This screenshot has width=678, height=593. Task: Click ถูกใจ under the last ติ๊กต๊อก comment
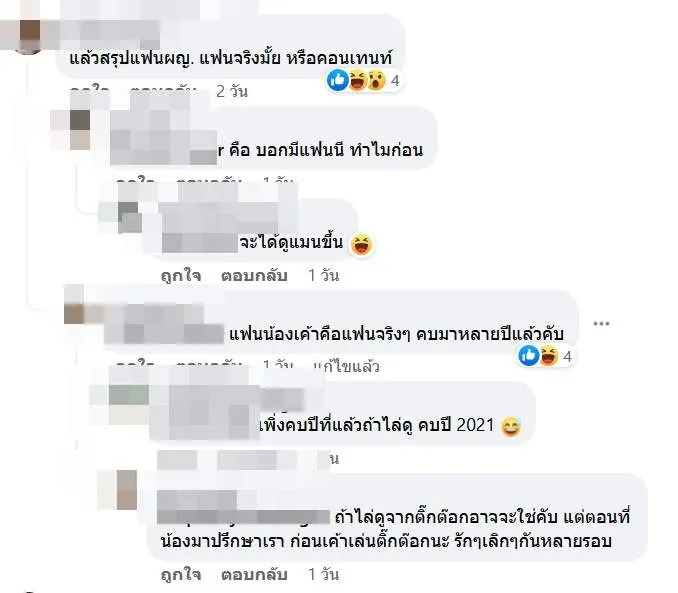(181, 575)
